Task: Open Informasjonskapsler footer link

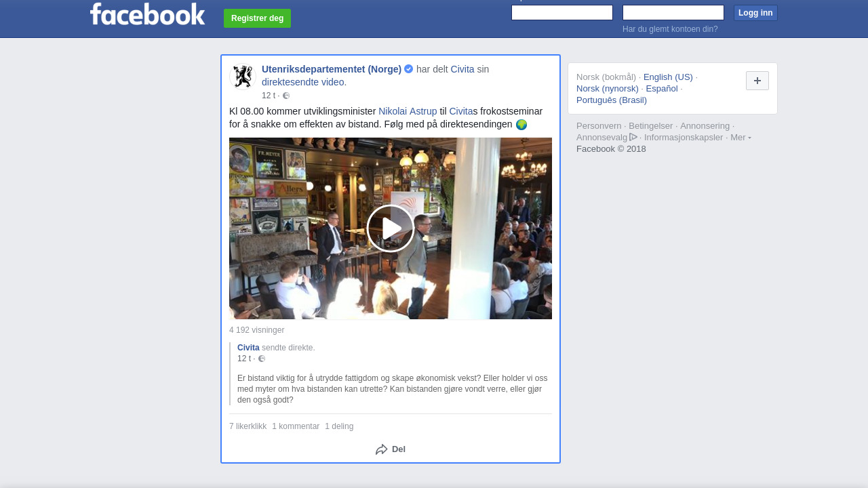Action: point(684,138)
